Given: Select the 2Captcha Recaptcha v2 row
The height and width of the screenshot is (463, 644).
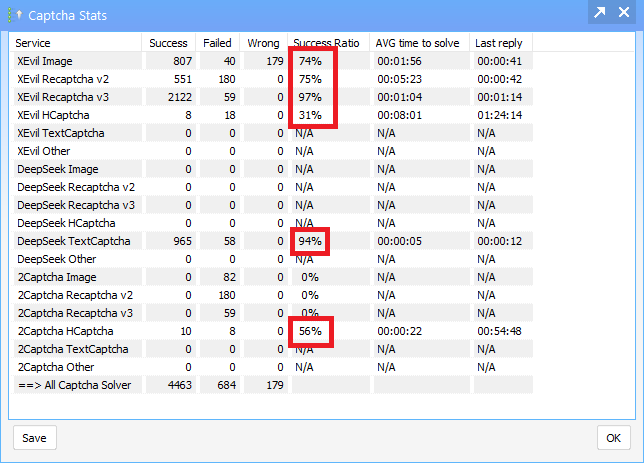Looking at the screenshot, I should (273, 295).
